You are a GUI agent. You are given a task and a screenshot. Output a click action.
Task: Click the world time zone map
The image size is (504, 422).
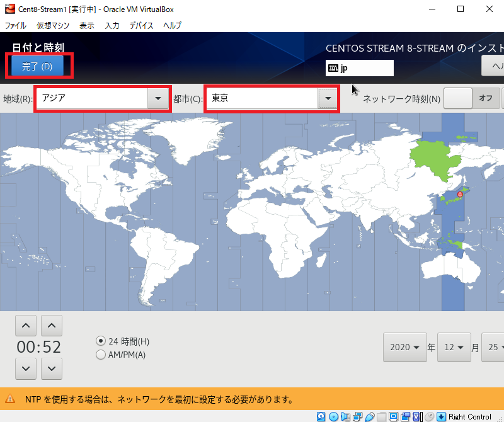[252, 212]
